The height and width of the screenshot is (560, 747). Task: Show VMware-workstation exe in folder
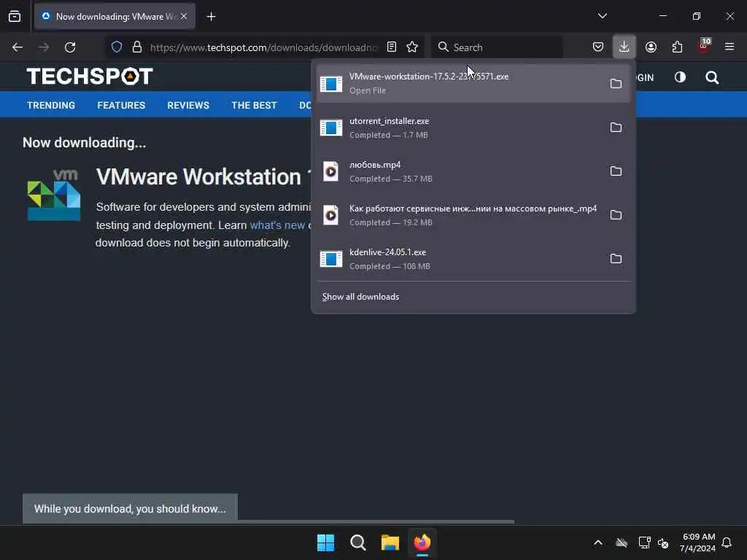coord(616,84)
